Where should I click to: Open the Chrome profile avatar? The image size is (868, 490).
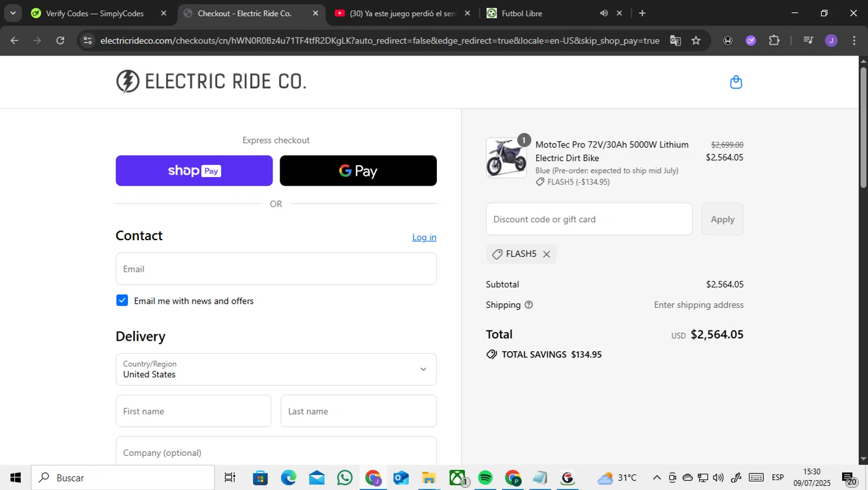832,40
